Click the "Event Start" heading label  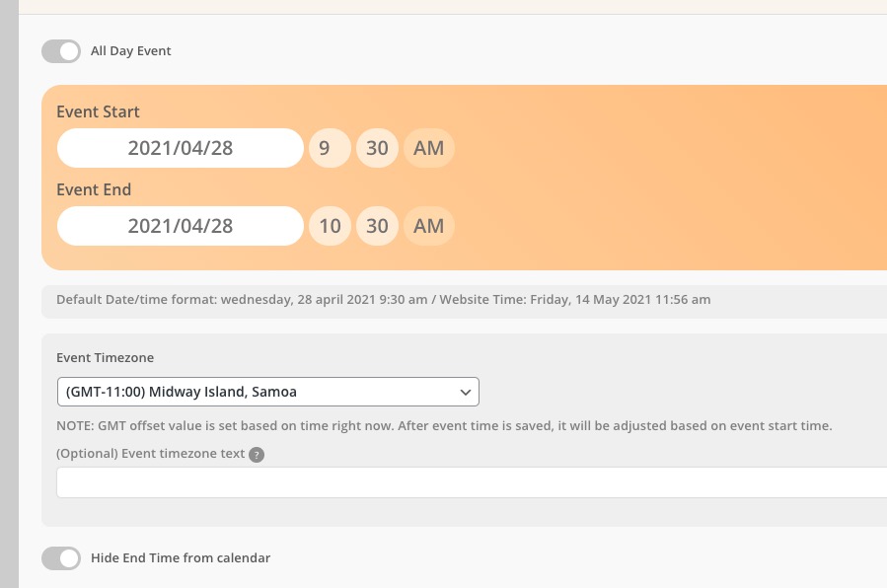click(x=99, y=111)
